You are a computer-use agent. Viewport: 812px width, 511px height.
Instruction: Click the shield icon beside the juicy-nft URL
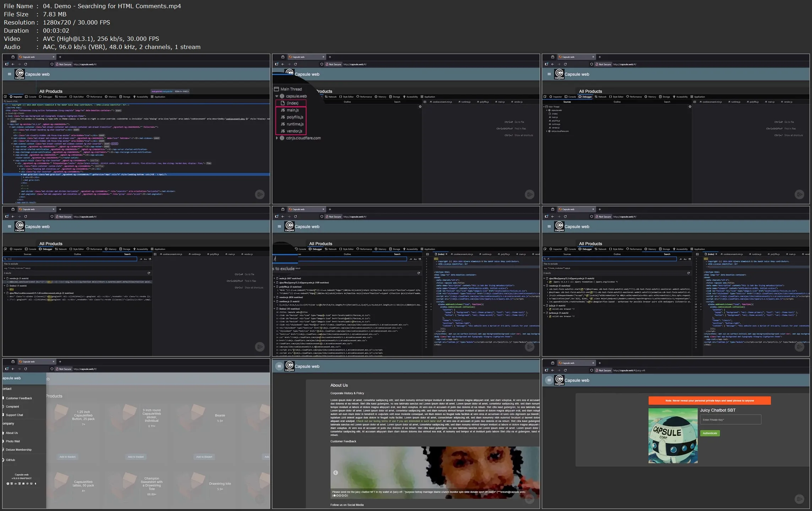[x=592, y=370]
